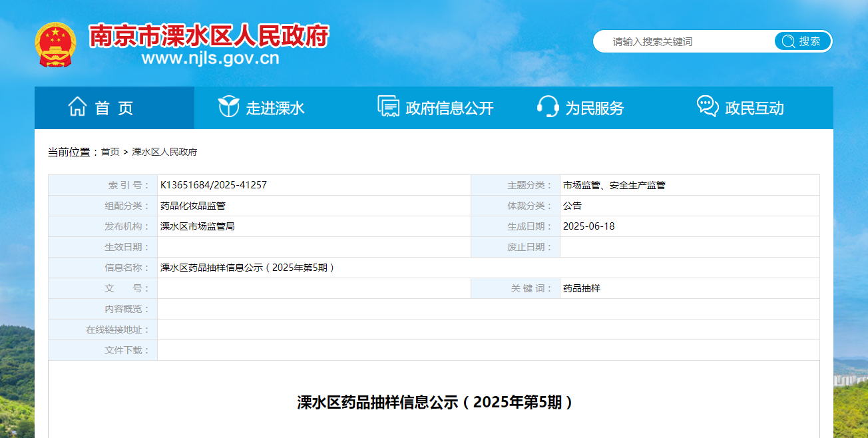The height and width of the screenshot is (438, 868).
Task: Click the 索引号 row label
Action: point(129,185)
